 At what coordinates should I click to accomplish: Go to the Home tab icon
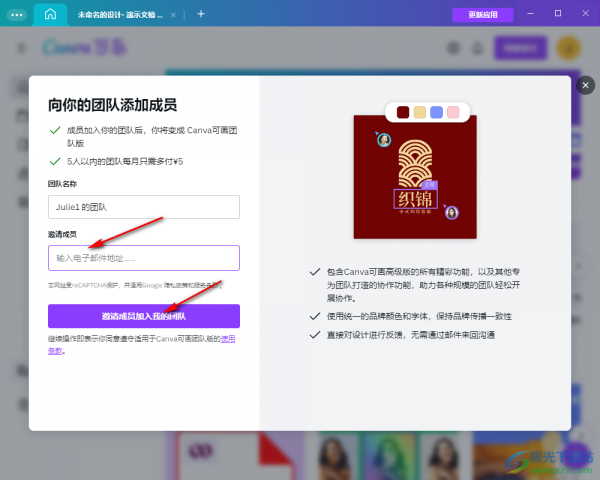point(51,14)
